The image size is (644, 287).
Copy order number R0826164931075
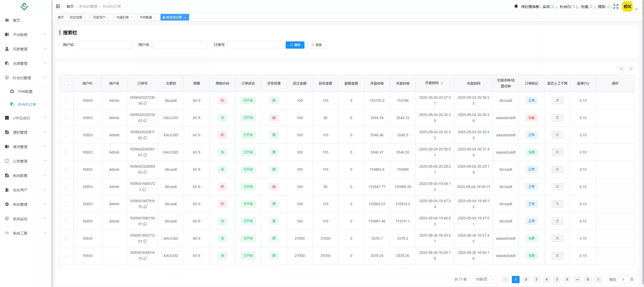coord(145,258)
